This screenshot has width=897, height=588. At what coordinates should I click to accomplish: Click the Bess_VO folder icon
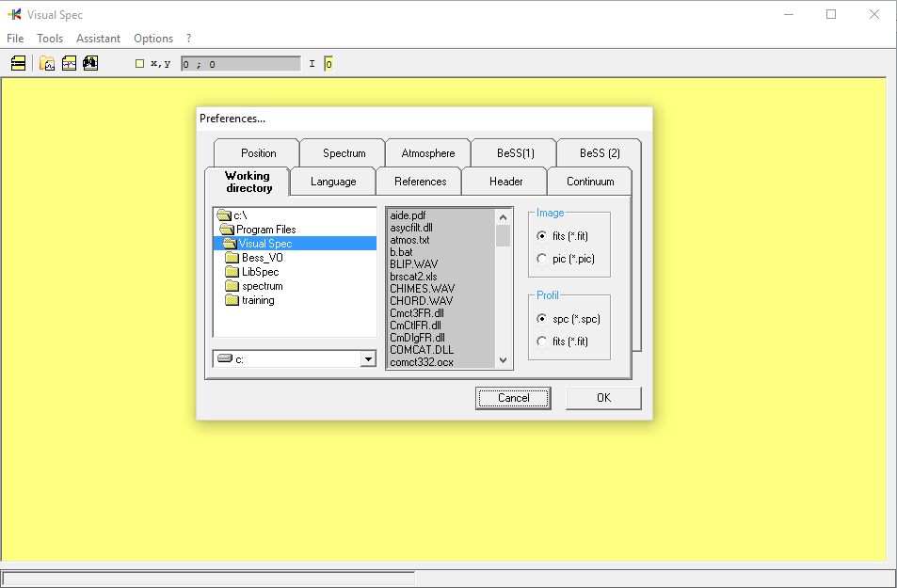point(232,257)
